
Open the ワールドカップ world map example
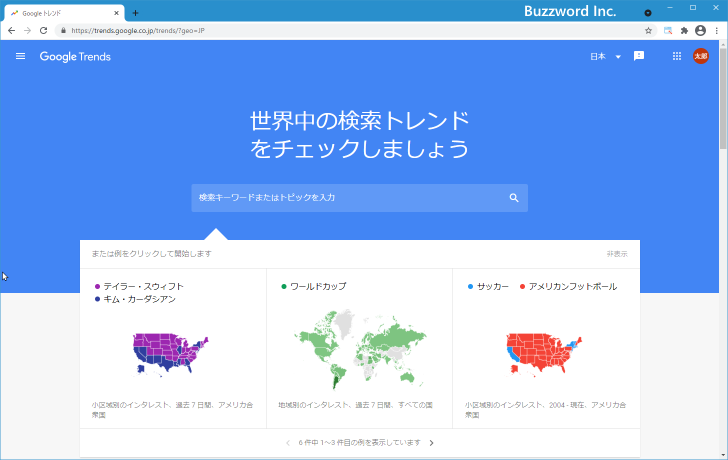[x=360, y=349]
